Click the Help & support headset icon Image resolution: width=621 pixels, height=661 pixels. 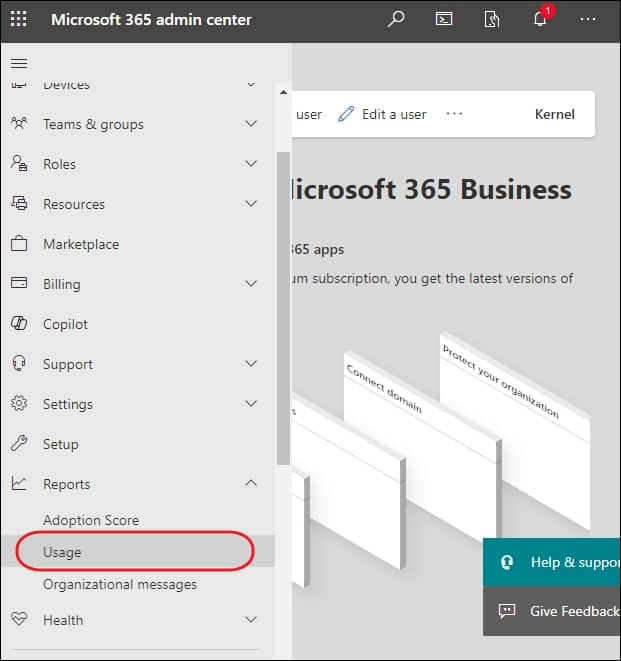[x=507, y=562]
